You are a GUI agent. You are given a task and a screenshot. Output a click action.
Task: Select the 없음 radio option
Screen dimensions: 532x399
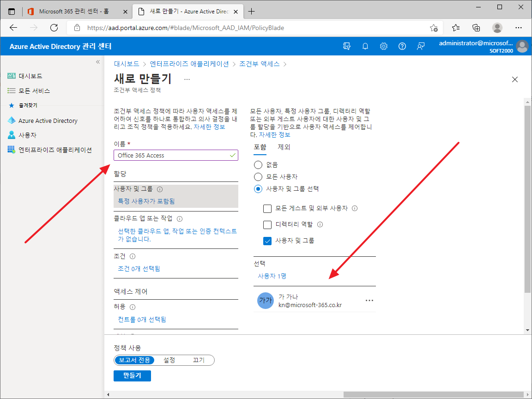258,165
